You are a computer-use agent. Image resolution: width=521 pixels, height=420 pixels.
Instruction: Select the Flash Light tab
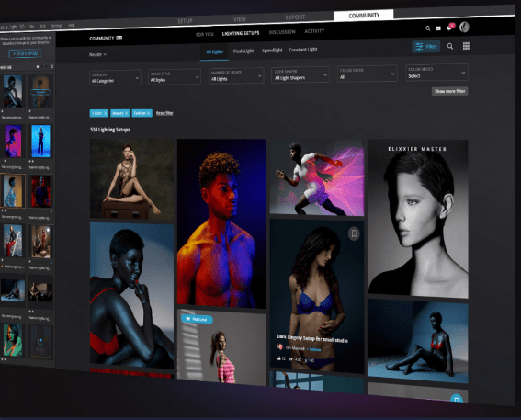coord(244,51)
